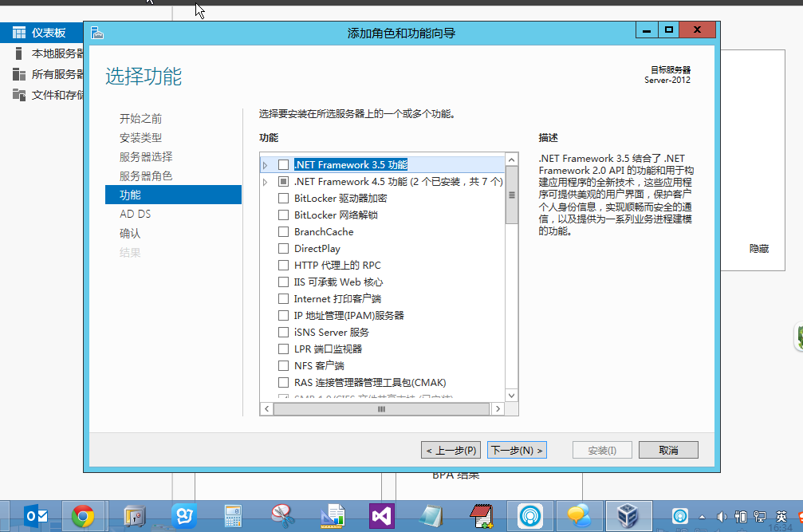
Task: Check RAS 连接管理器管理工具包(CMAK) checkbox
Action: 283,383
